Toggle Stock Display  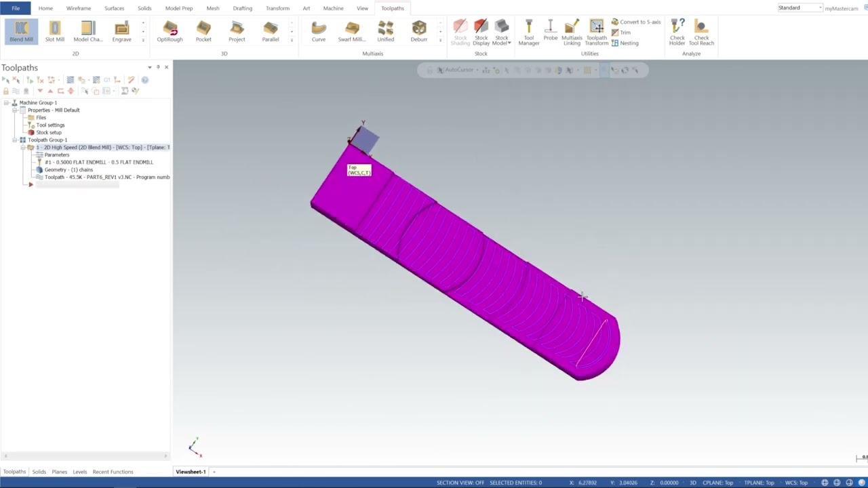coord(481,33)
